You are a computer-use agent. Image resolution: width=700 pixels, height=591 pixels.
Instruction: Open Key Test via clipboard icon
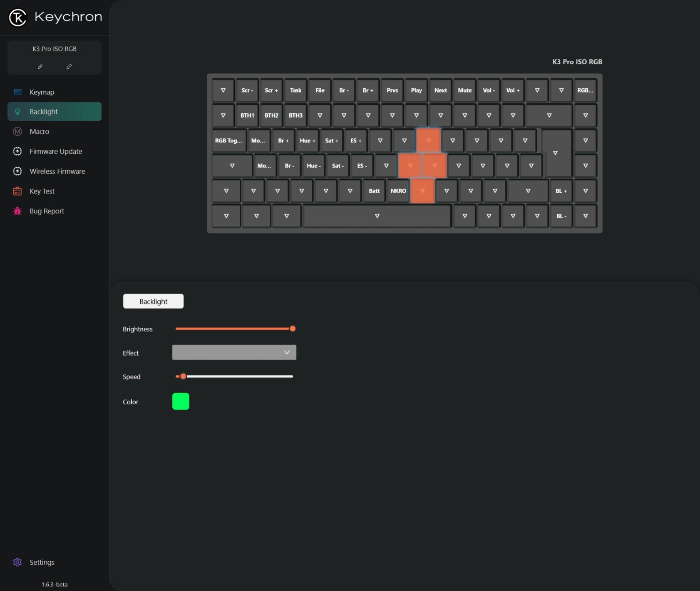pyautogui.click(x=17, y=191)
